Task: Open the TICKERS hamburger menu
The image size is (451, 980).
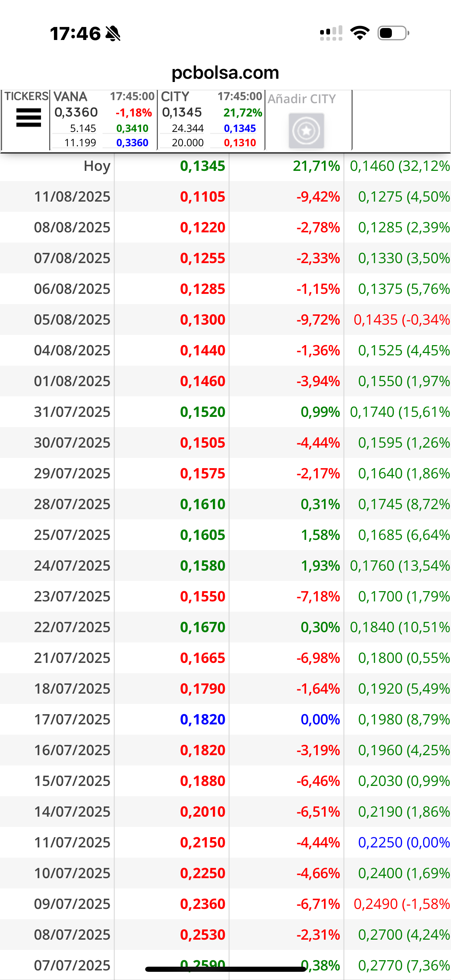Action: click(28, 118)
